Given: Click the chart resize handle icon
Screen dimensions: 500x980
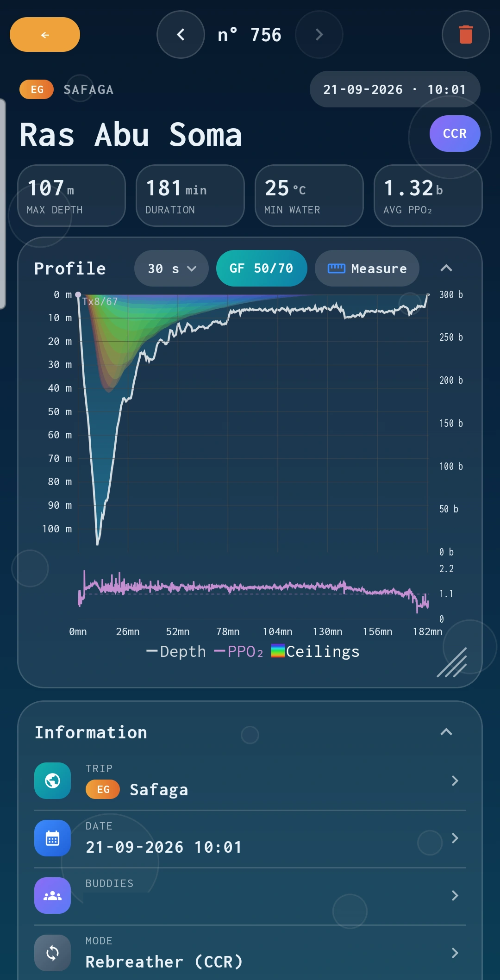Looking at the screenshot, I should click(452, 662).
